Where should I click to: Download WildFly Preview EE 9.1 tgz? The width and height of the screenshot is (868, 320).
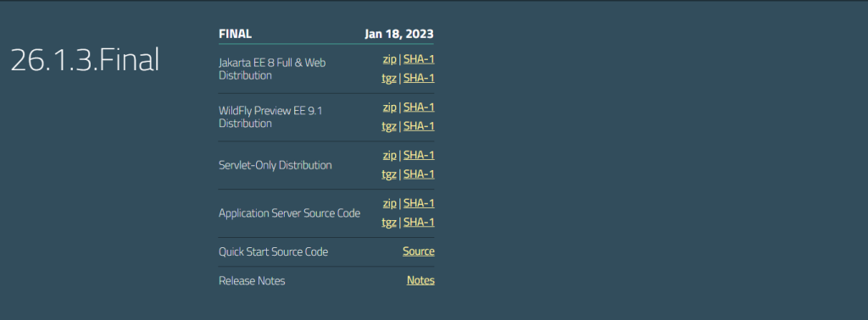(x=388, y=126)
